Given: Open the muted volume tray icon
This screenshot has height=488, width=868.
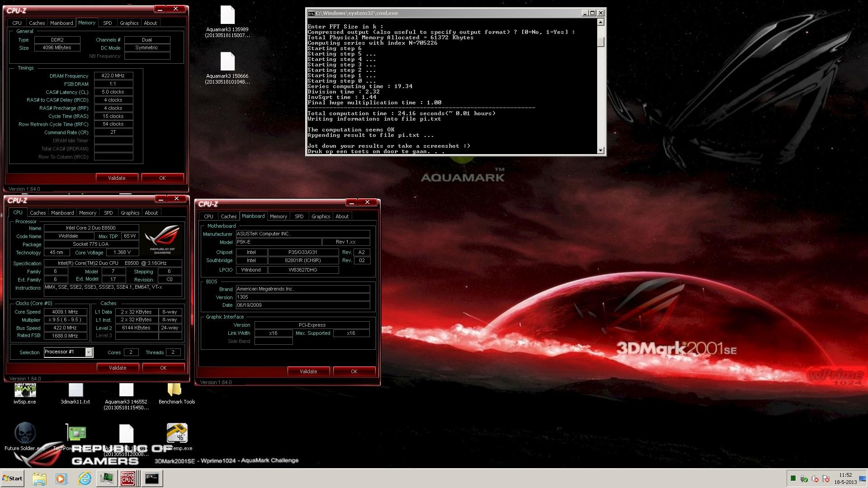Looking at the screenshot, I should coord(815,479).
